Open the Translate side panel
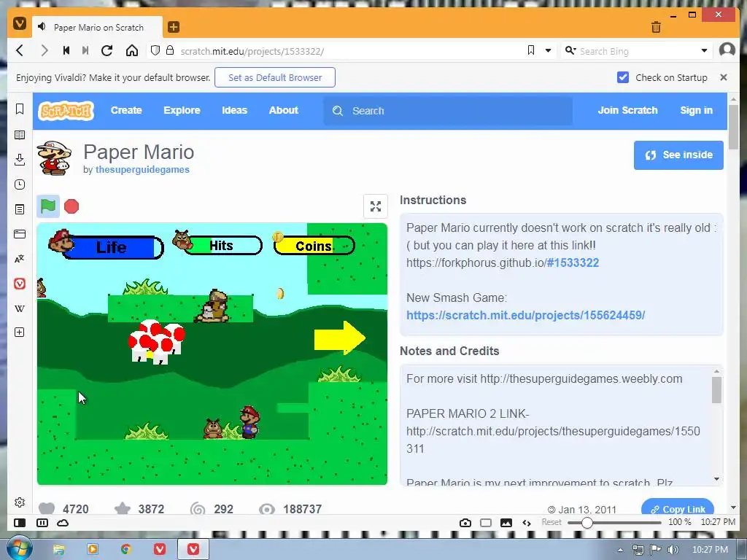Image resolution: width=747 pixels, height=560 pixels. pyautogui.click(x=20, y=259)
